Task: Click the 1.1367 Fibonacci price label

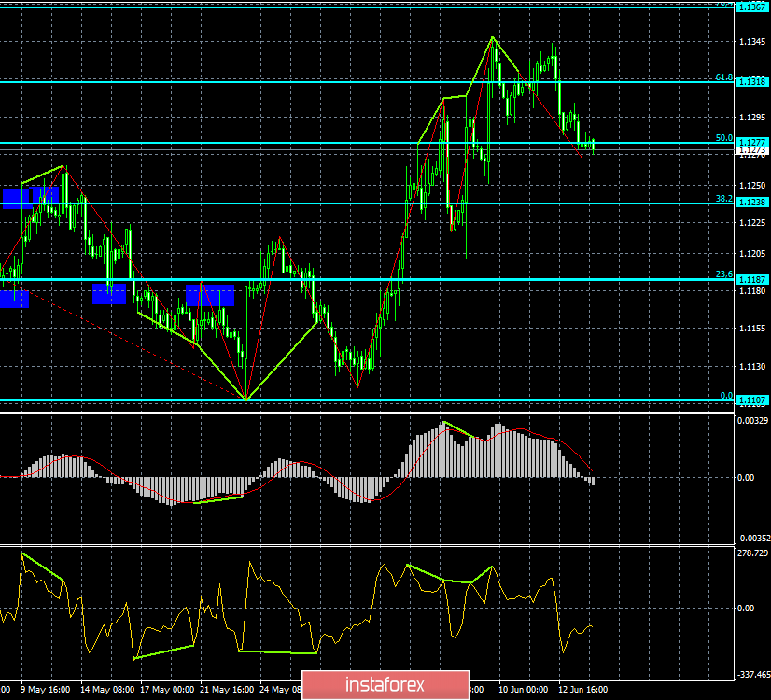Action: coord(751,7)
